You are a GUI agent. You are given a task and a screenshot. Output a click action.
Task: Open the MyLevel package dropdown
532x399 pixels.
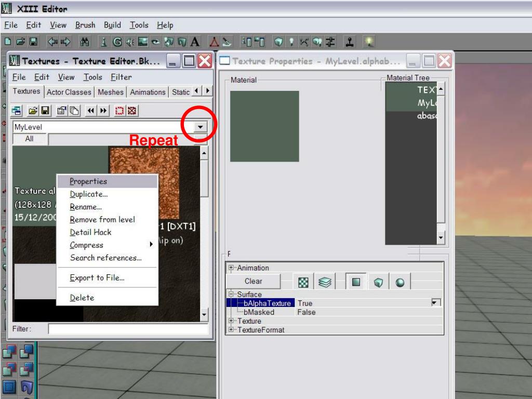pyautogui.click(x=200, y=127)
